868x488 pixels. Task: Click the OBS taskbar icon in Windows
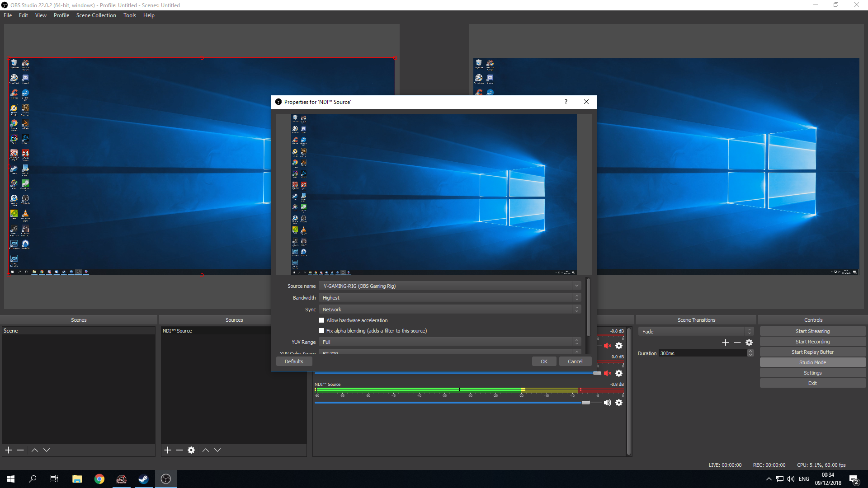coord(166,479)
